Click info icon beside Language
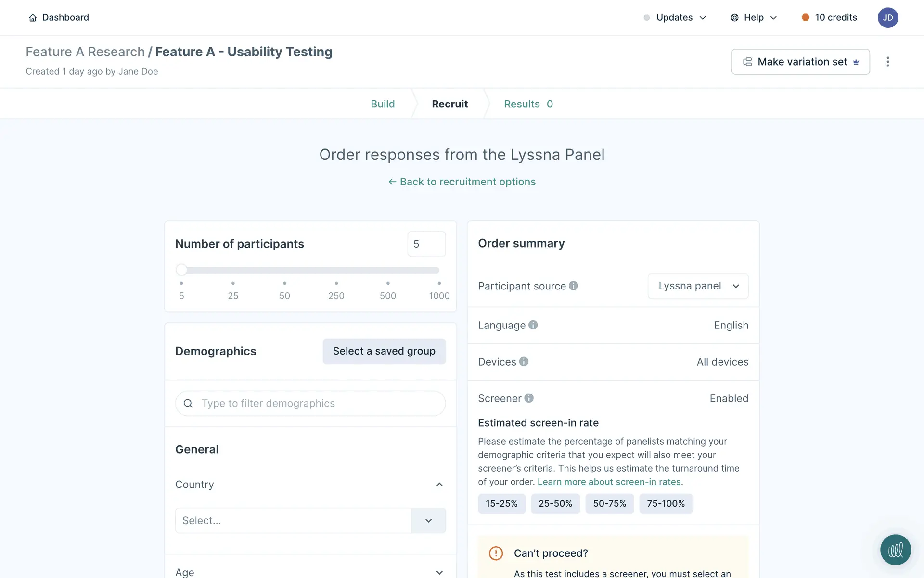924x578 pixels. 533,325
